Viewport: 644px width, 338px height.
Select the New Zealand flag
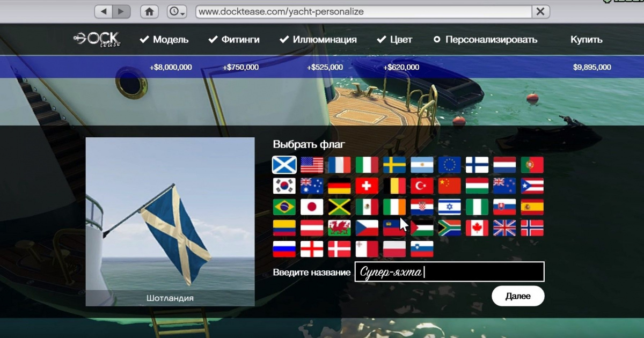pos(505,186)
